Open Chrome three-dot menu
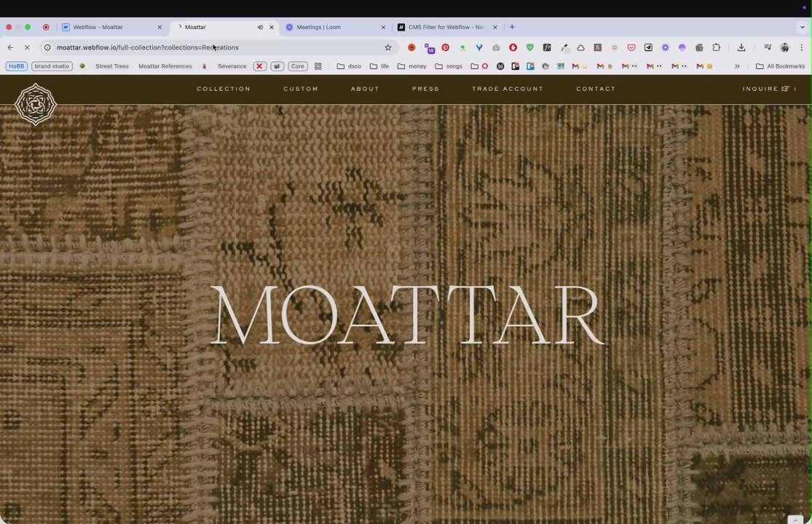Viewport: 812px width, 524px height. [x=802, y=47]
